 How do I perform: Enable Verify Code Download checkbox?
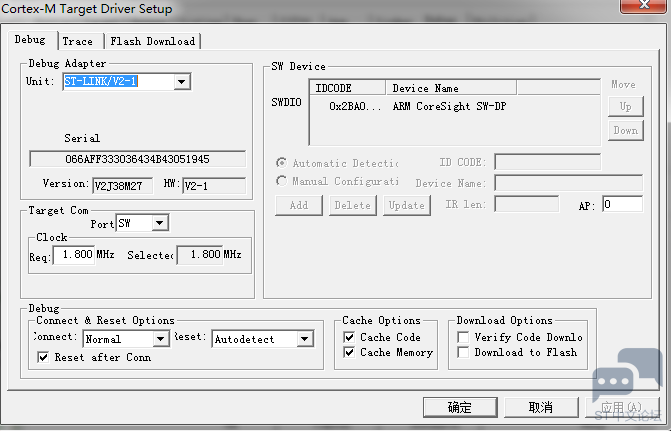[x=463, y=338]
